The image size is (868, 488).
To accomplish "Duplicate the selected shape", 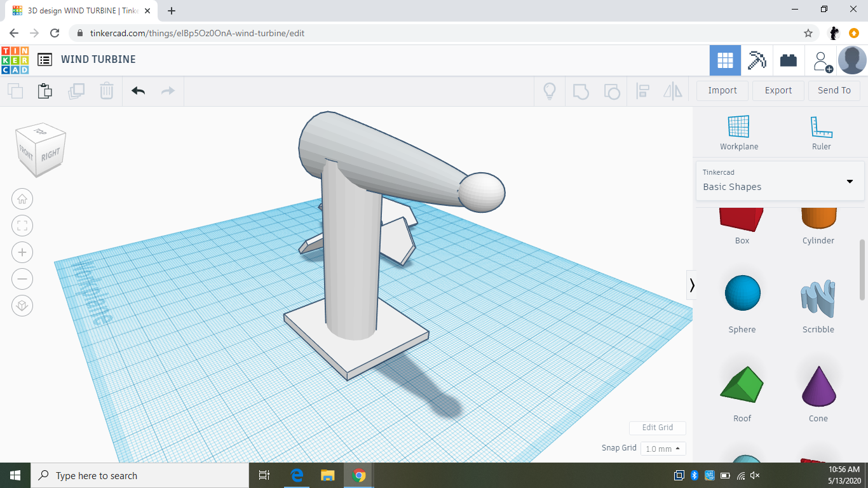I will [76, 91].
